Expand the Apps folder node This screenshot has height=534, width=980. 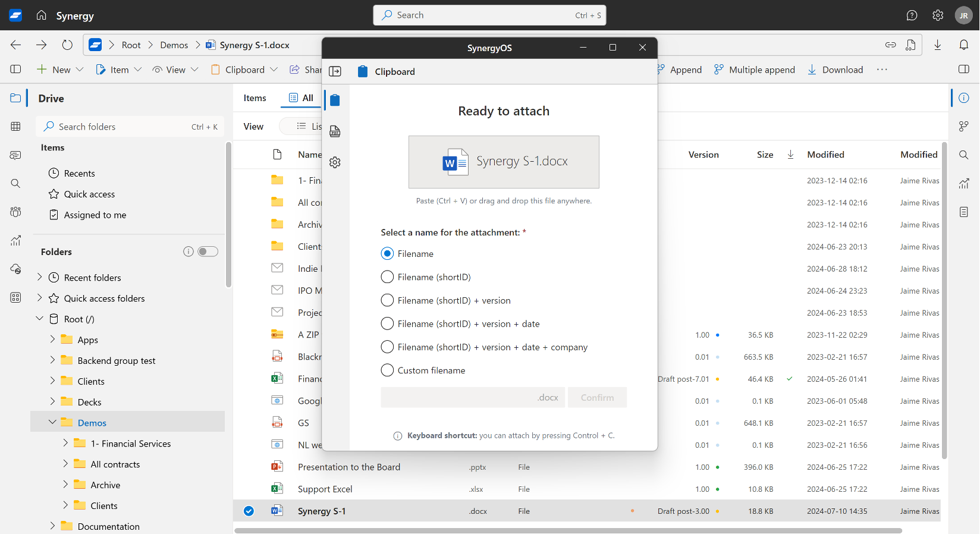(x=52, y=340)
